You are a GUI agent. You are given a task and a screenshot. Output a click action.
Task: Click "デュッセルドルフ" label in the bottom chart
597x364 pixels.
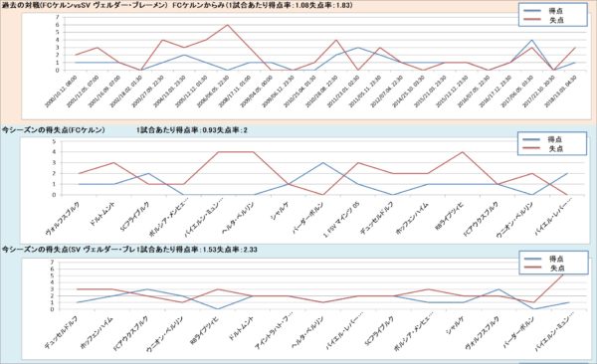(x=61, y=333)
